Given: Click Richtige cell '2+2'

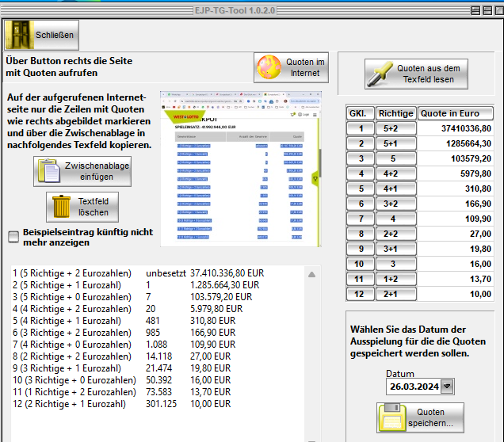Looking at the screenshot, I should 396,234.
